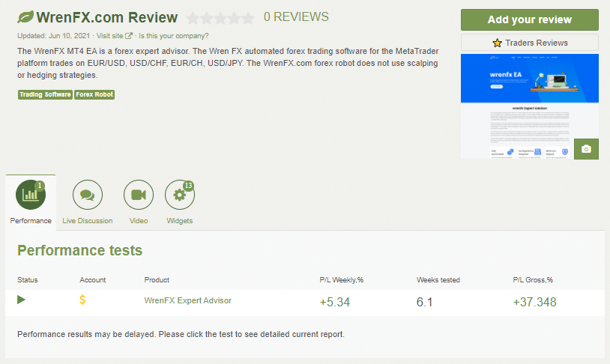Click the P/L Gross,% column header
The height and width of the screenshot is (364, 610).
click(x=533, y=280)
